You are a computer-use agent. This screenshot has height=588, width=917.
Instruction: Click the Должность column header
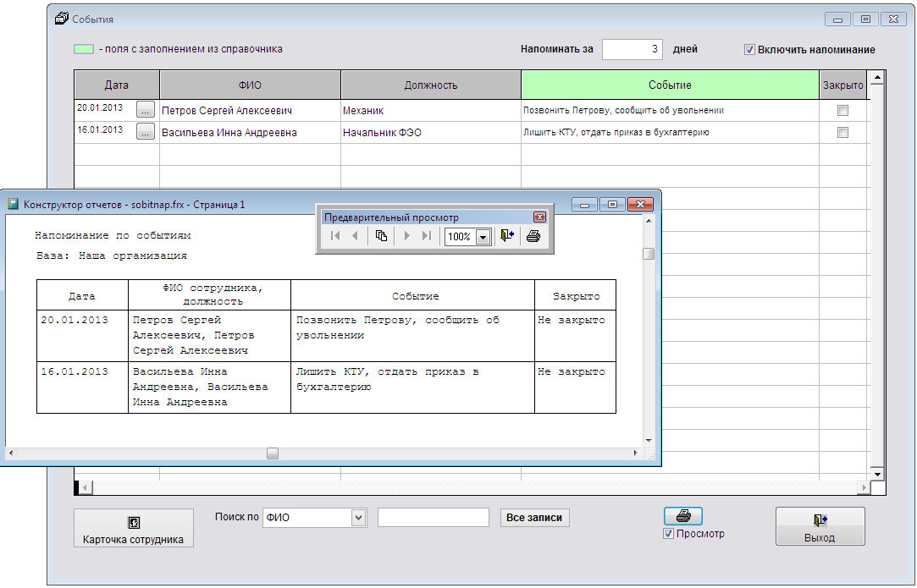pos(430,85)
